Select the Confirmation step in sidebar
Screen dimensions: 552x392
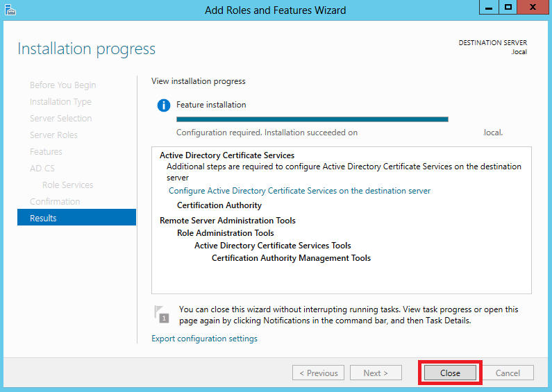(55, 201)
